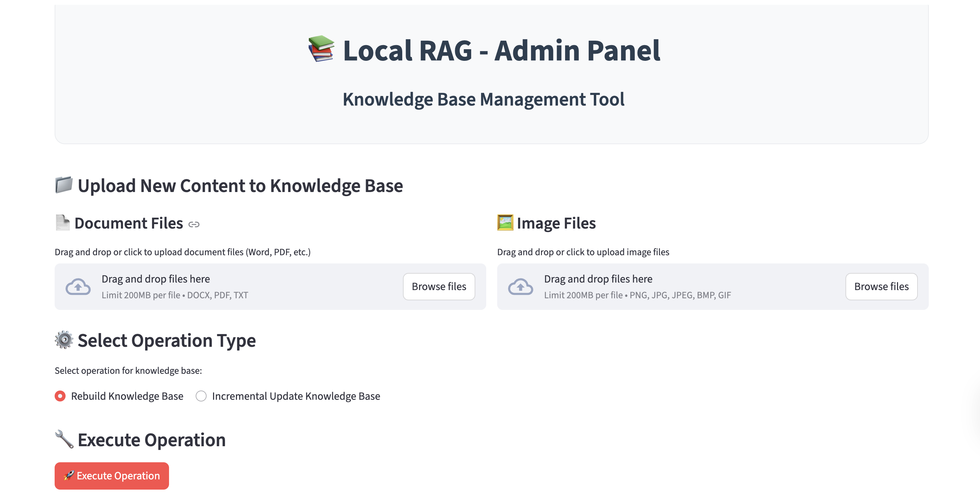Image resolution: width=980 pixels, height=492 pixels.
Task: Click the document page icon
Action: tap(62, 223)
